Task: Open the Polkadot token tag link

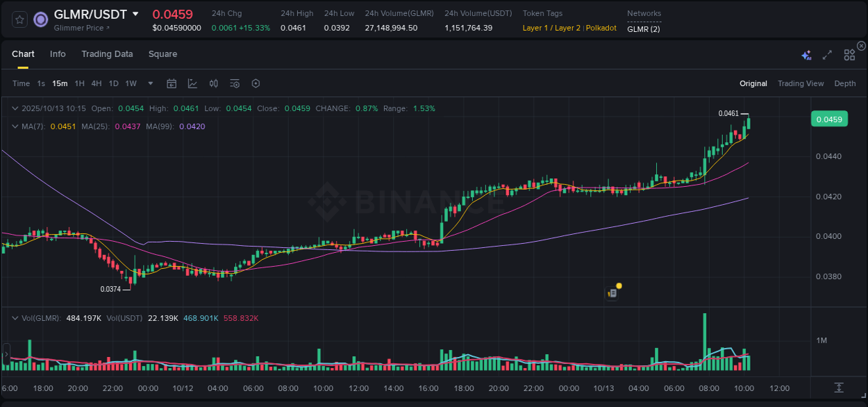Action: 601,28
